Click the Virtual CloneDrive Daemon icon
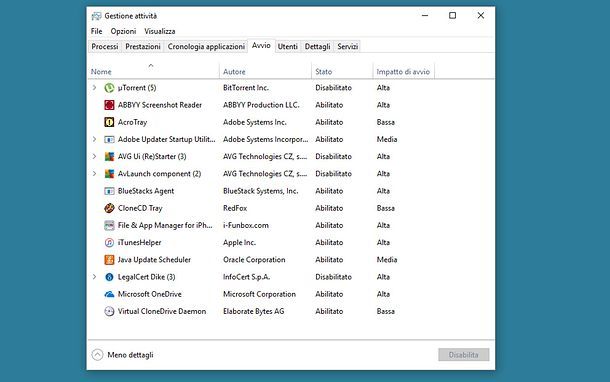The width and height of the screenshot is (610, 382). pos(109,311)
